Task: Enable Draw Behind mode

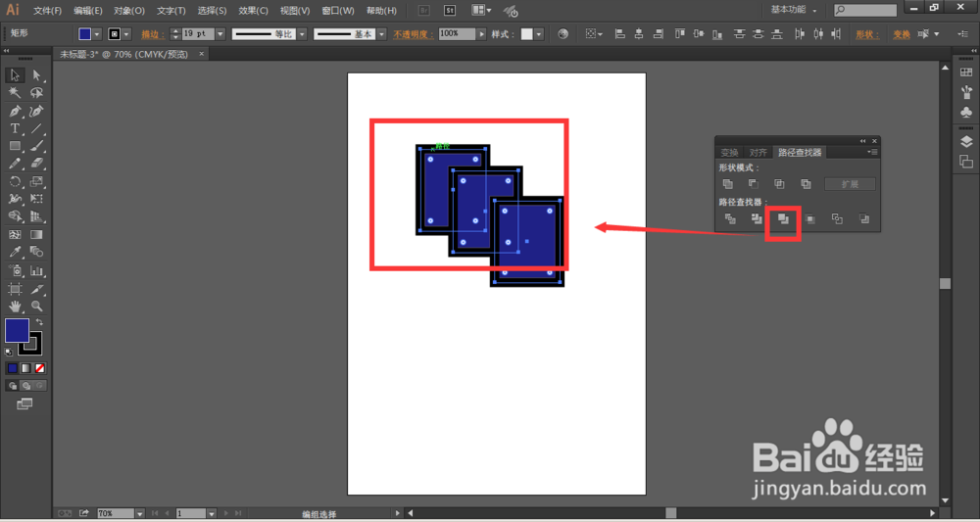Action: 25,386
